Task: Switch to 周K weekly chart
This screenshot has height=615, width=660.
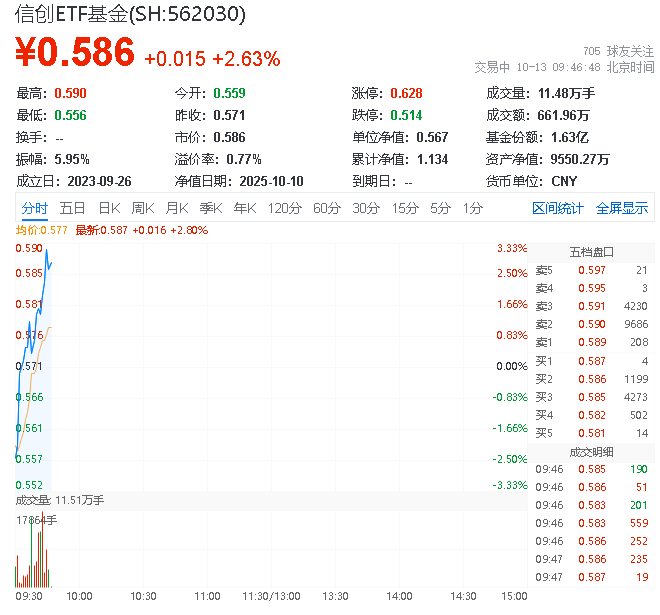Action: point(143,208)
